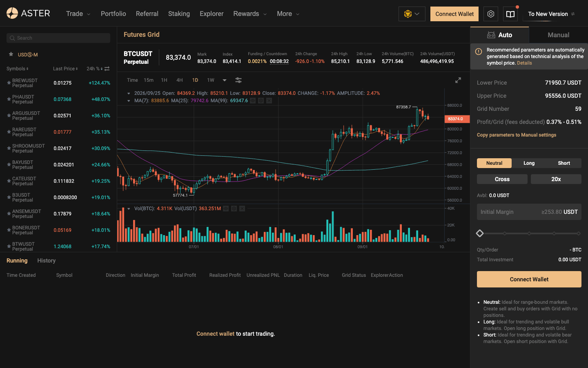Collapse the MA indicator legend
The height and width of the screenshot is (368, 588).
[x=129, y=101]
